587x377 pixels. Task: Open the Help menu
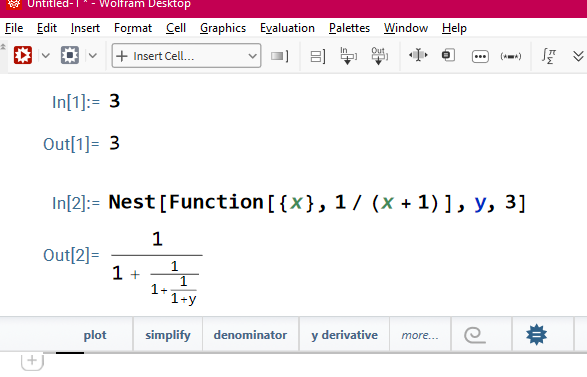click(454, 28)
